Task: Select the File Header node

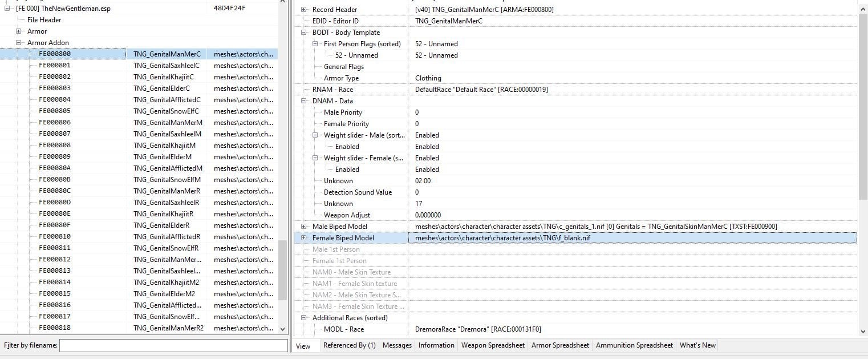Action: point(44,20)
